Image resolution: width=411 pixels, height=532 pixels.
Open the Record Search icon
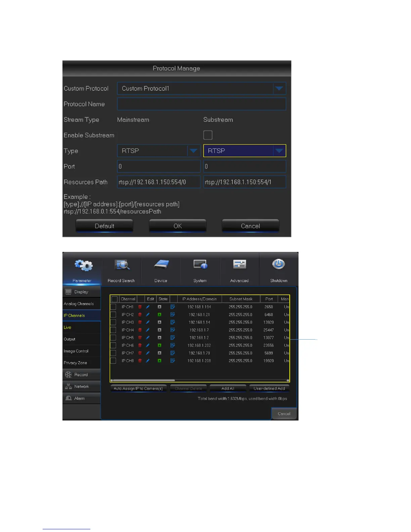tap(122, 265)
